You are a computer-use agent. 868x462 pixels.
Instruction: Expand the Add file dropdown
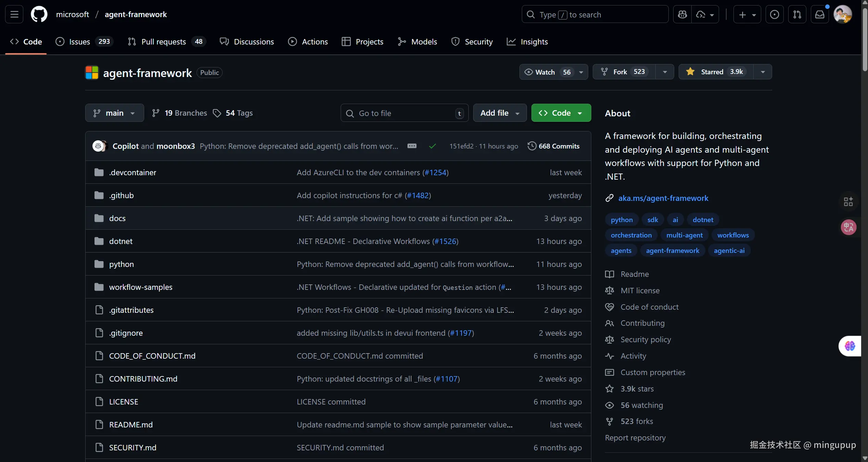(x=500, y=113)
